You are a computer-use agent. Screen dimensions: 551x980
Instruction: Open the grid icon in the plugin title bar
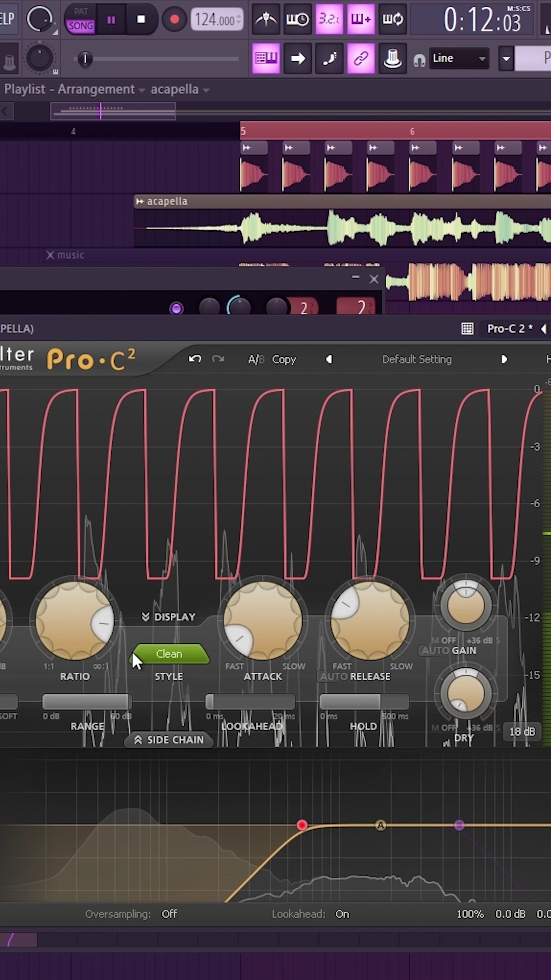click(x=467, y=329)
